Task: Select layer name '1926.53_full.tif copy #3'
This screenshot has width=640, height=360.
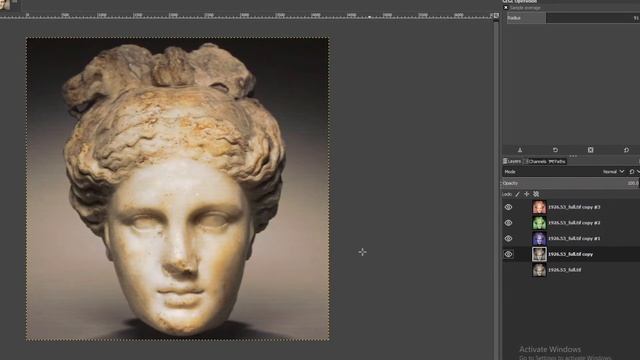Action: coord(574,207)
